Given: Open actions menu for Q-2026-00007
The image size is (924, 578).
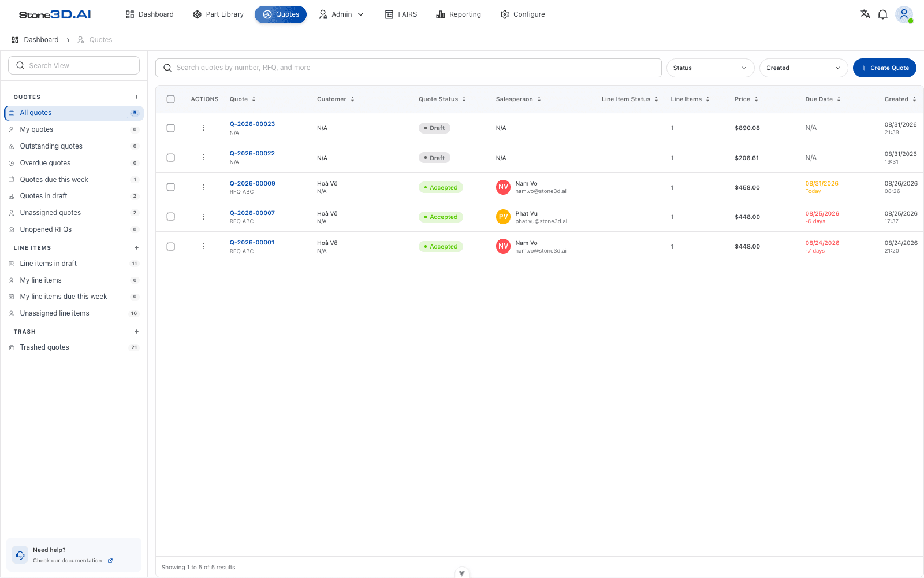Looking at the screenshot, I should click(x=204, y=217).
